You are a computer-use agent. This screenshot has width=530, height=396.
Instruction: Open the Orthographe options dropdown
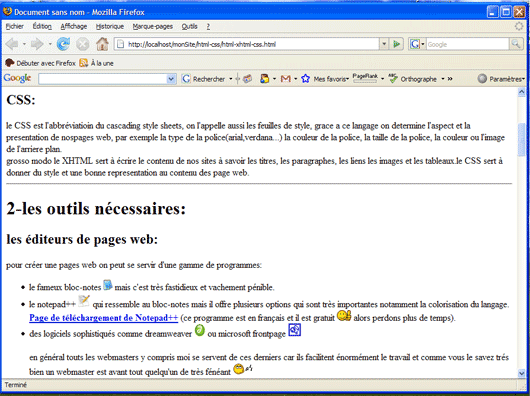click(x=442, y=79)
